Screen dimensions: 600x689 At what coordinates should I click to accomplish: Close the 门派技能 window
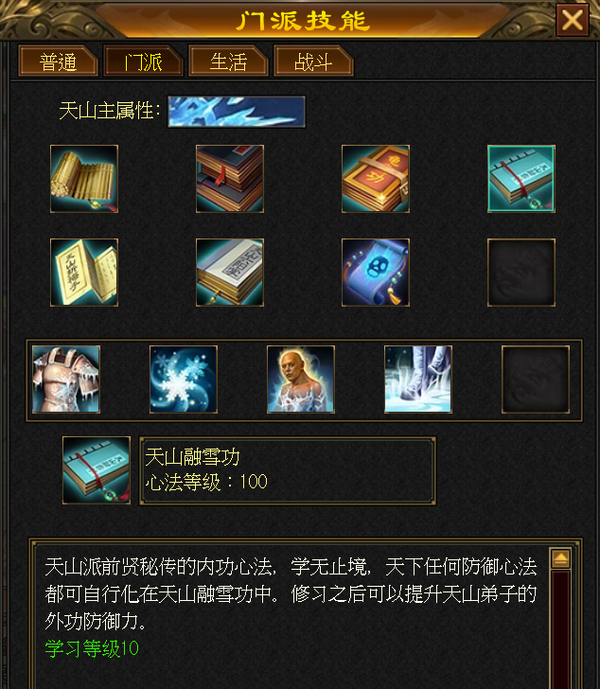click(x=572, y=20)
